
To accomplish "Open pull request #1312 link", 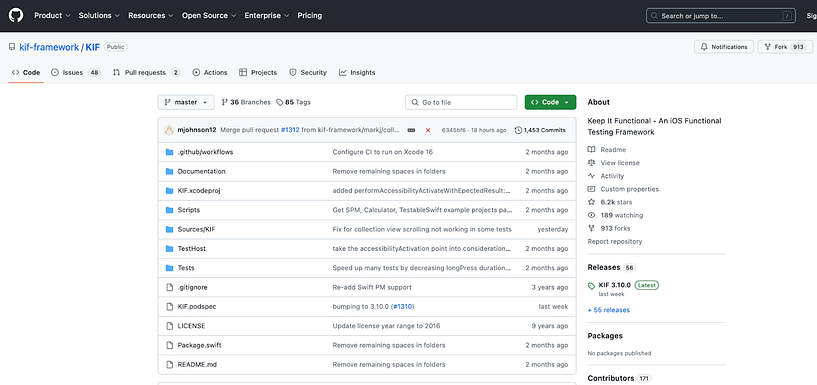I will (290, 130).
